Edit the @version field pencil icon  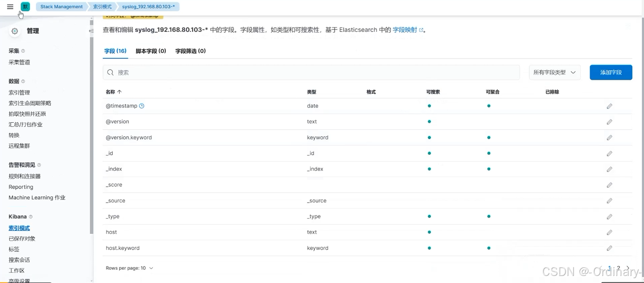point(609,122)
